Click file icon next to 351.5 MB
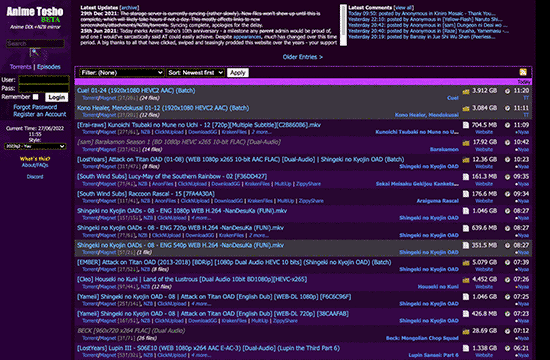 (x=466, y=245)
